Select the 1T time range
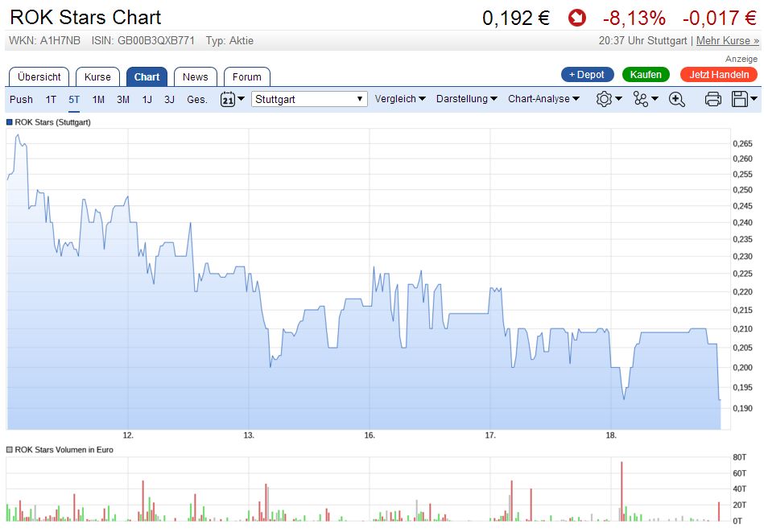 click(51, 99)
